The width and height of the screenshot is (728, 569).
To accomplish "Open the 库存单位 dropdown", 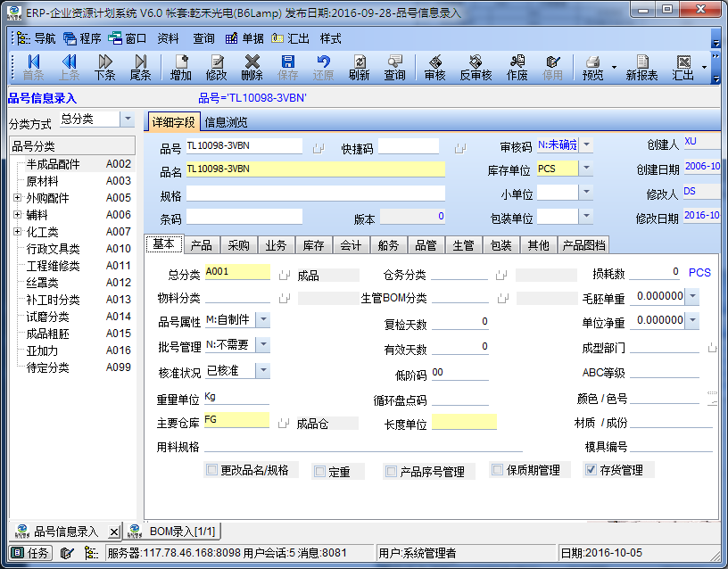I will click(586, 168).
